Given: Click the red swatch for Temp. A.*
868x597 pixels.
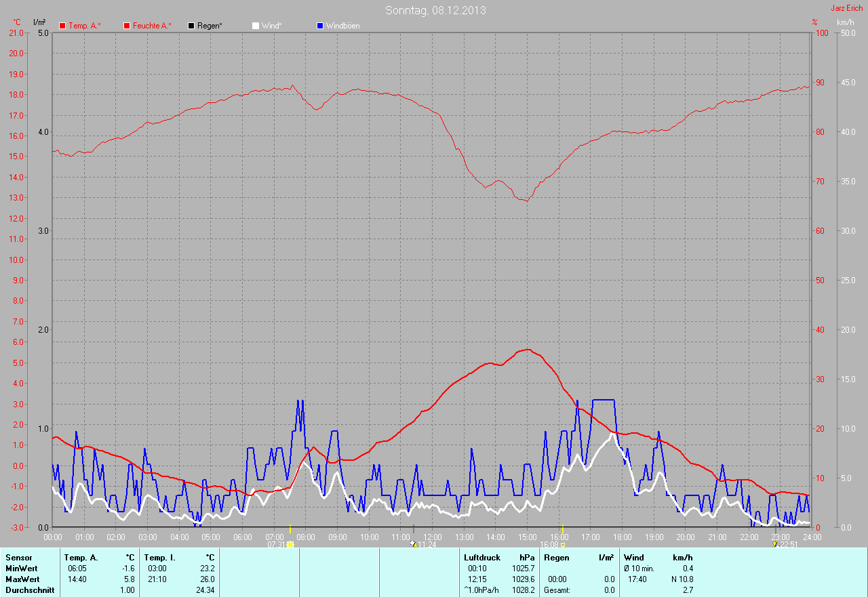Looking at the screenshot, I should (62, 26).
